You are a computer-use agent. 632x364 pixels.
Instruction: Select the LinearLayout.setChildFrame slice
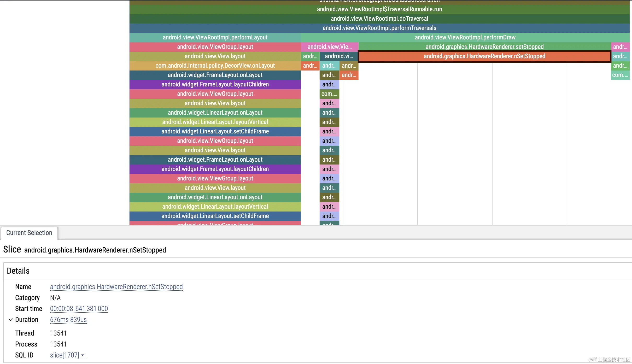point(215,131)
